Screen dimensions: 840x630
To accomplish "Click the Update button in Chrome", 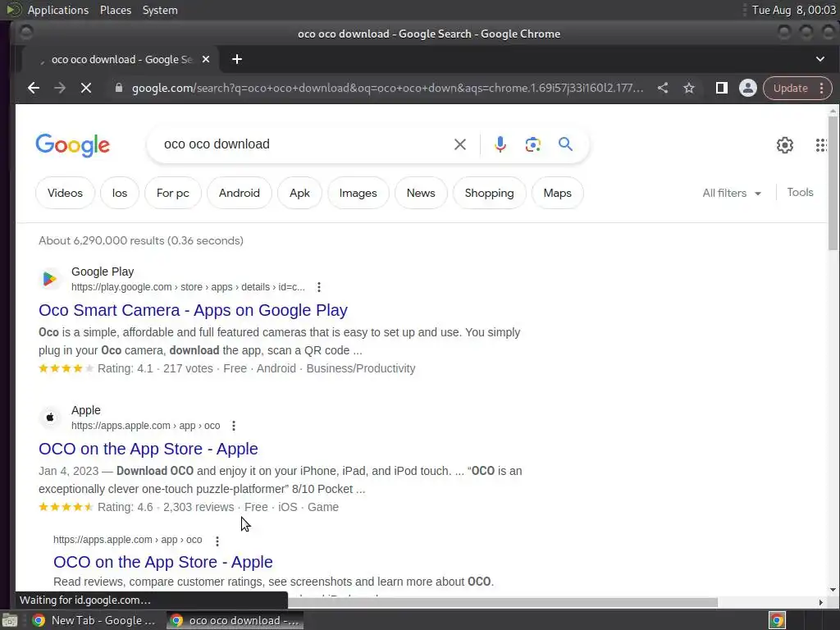I will [790, 88].
